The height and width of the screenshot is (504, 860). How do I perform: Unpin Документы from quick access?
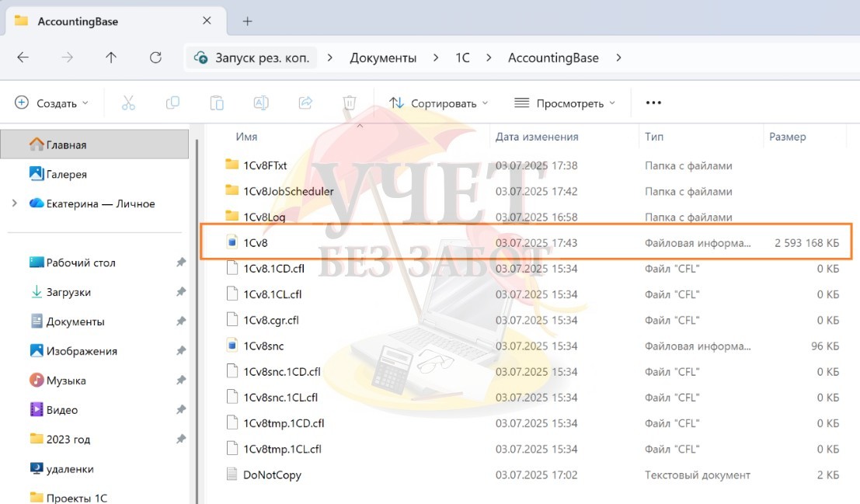[x=181, y=322]
